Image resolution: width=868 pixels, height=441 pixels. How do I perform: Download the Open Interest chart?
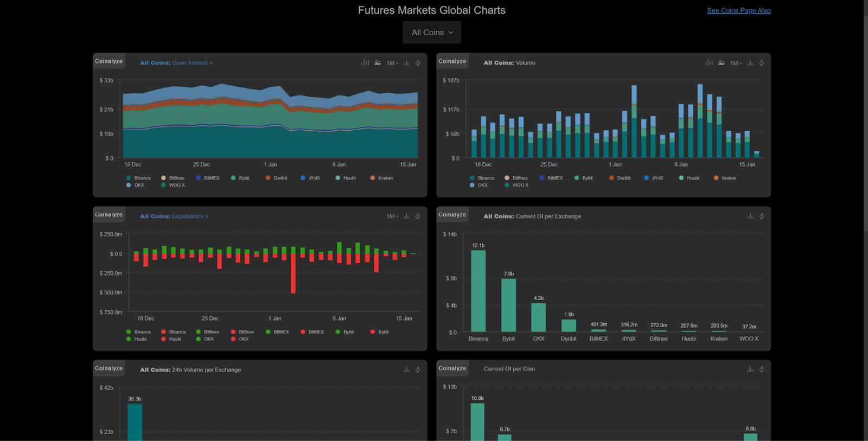[x=406, y=63]
